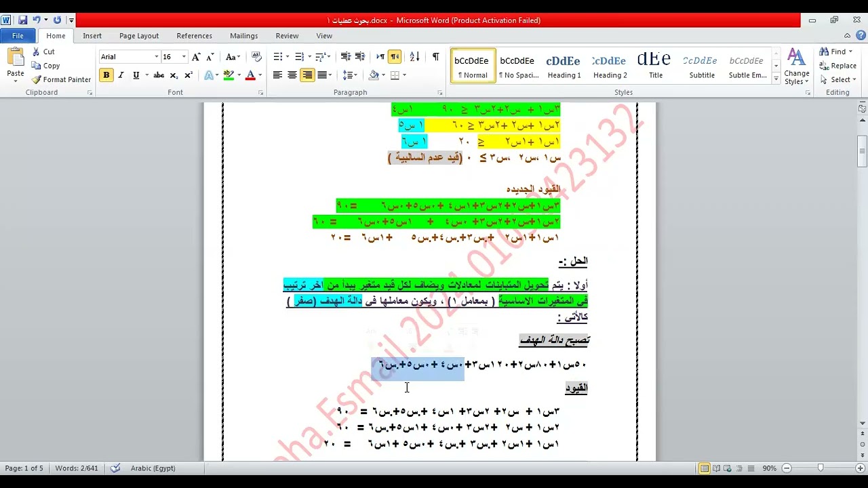868x488 pixels.
Task: Toggle Align Text Right
Action: coord(307,75)
